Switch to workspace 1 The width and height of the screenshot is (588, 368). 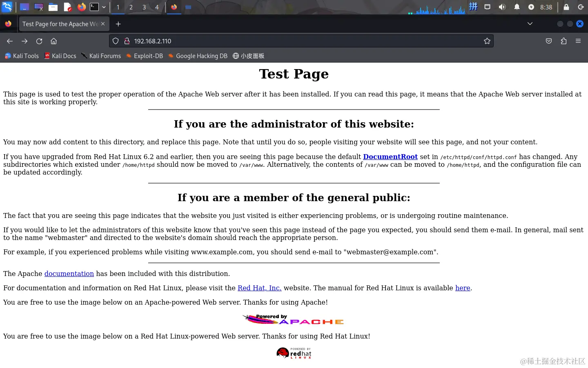pos(118,7)
